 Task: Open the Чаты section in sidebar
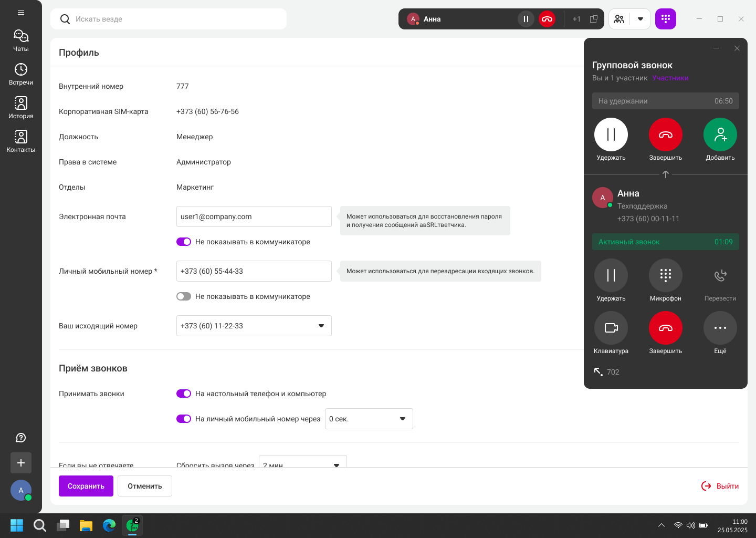tap(21, 40)
